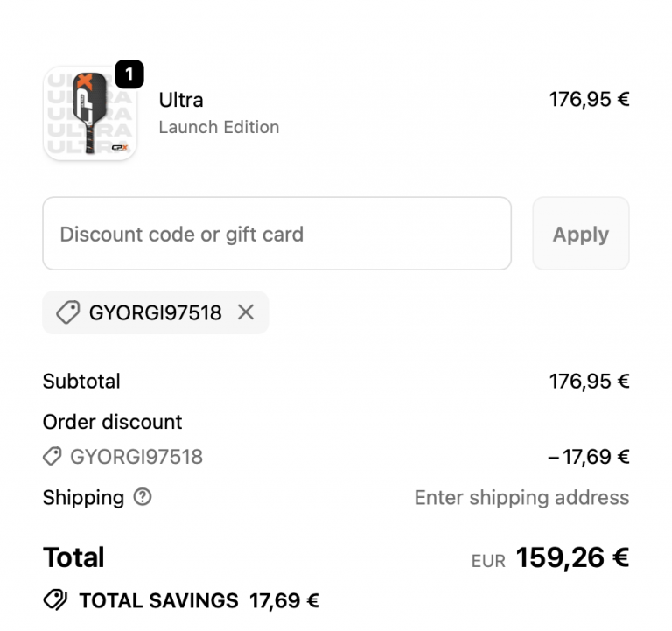672x631 pixels.
Task: Click the EUR currency label
Action: (x=488, y=561)
